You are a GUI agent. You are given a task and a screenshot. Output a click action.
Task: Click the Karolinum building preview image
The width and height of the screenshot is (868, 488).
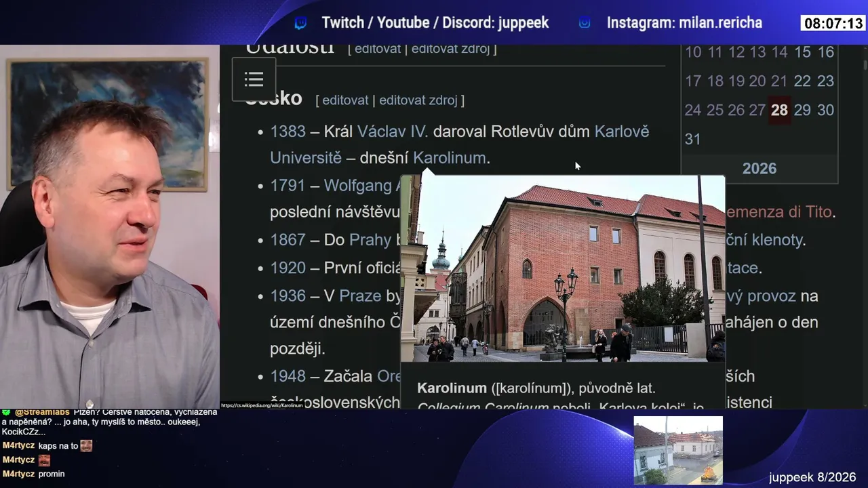pyautogui.click(x=563, y=268)
